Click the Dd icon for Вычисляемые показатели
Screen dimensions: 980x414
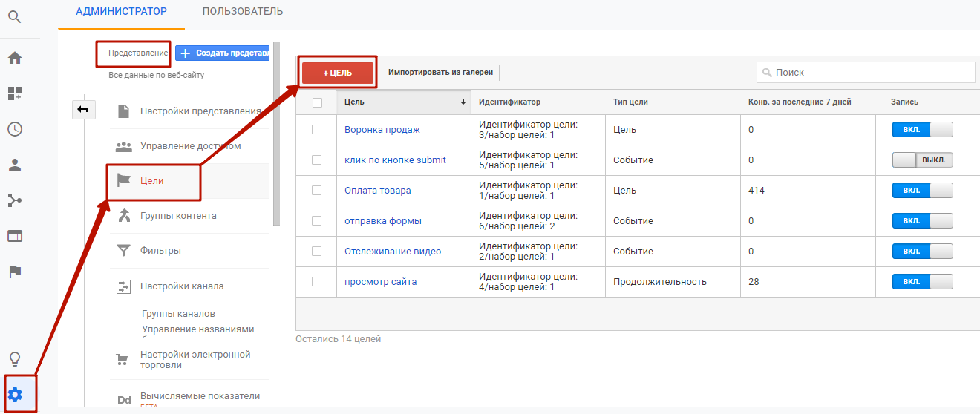[124, 401]
